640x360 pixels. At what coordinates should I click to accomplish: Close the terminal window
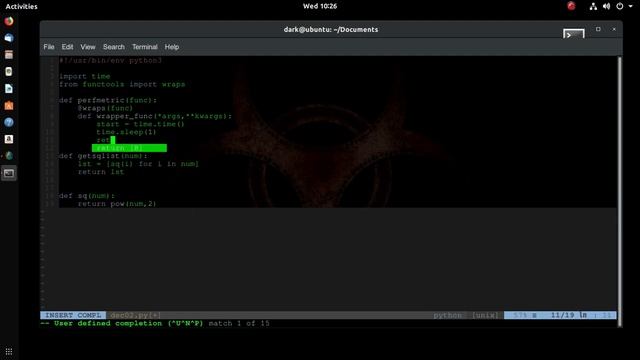(x=614, y=29)
